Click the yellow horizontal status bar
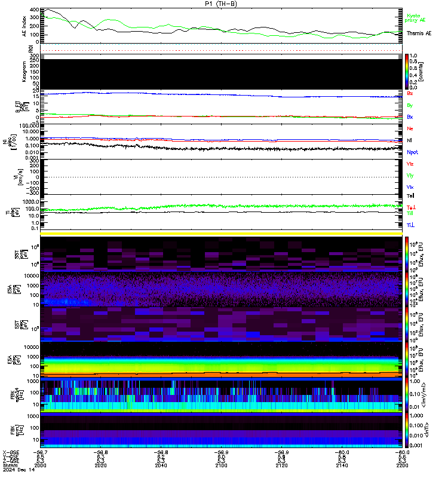448x478 pixels. pyautogui.click(x=221, y=234)
